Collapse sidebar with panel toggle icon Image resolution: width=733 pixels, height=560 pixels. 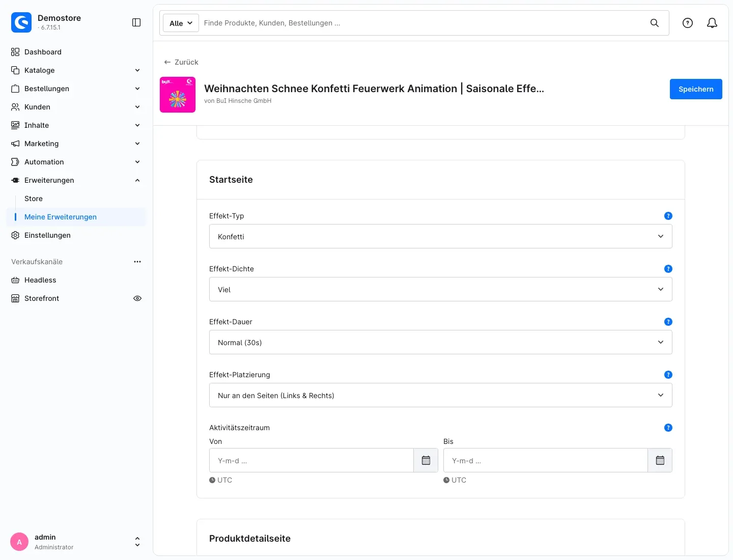click(136, 22)
